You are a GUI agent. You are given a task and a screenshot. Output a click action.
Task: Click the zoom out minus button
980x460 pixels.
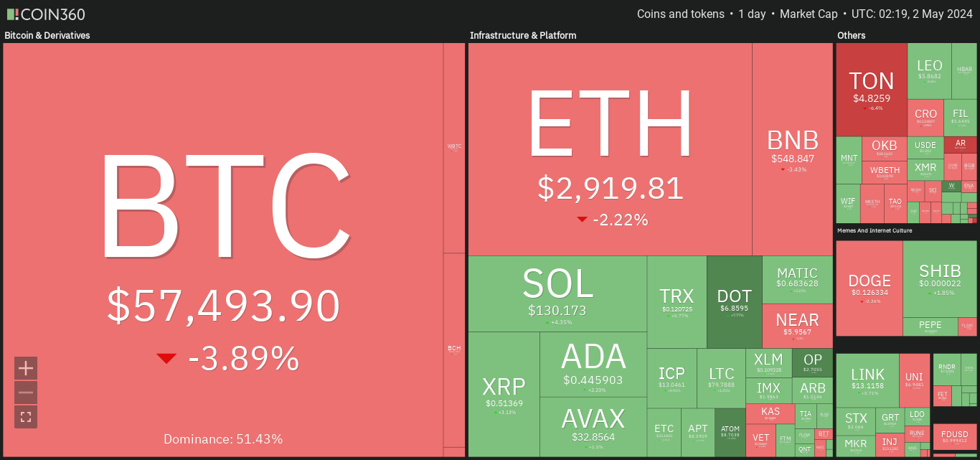pos(26,393)
